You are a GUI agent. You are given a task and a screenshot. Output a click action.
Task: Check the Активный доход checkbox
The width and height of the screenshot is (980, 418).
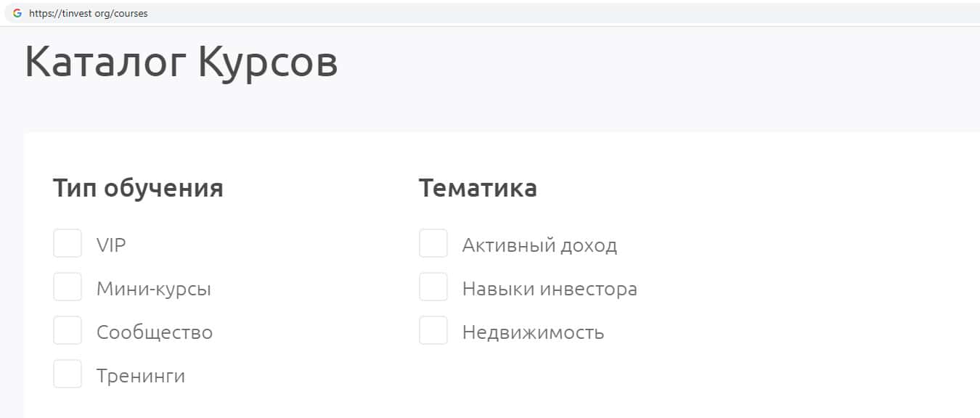433,244
